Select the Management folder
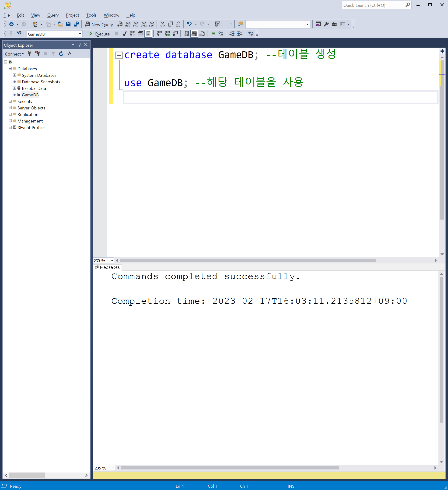The width and height of the screenshot is (448, 490). (x=30, y=121)
